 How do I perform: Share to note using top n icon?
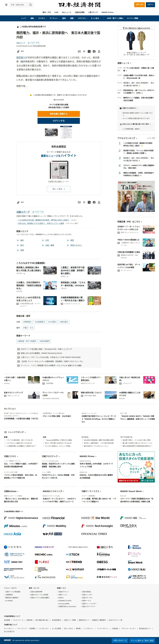(x=84, y=51)
